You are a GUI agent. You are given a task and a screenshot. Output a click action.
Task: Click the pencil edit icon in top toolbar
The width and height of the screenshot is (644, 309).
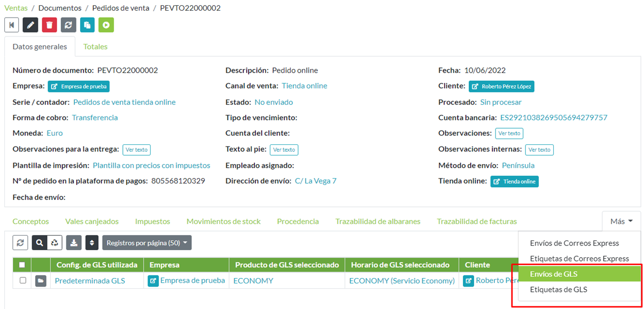(30, 25)
